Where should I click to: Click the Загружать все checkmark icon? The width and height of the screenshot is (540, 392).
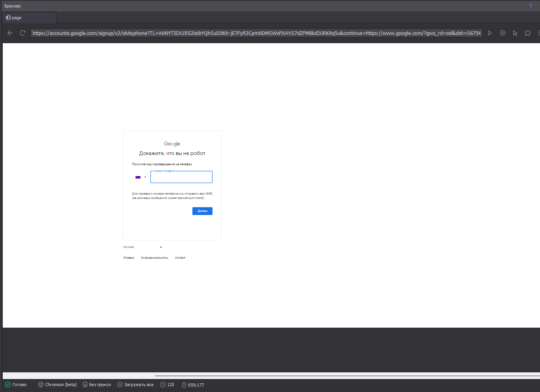click(120, 385)
